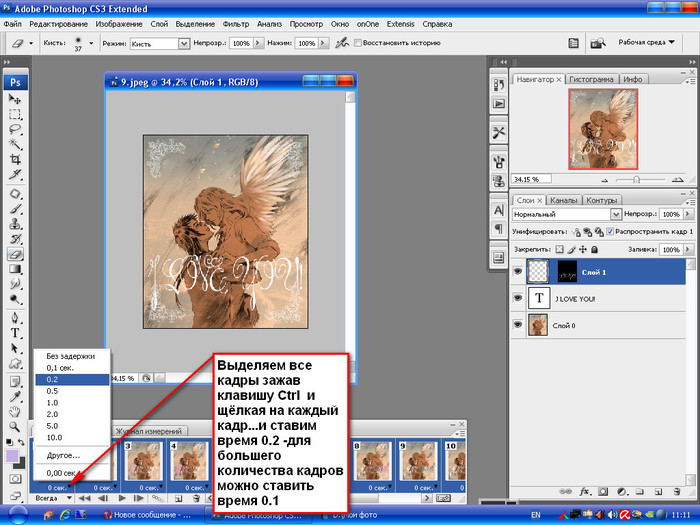Hide the I LOVE YOU text layer
Viewport: 700px width, 525px height.
(x=517, y=298)
